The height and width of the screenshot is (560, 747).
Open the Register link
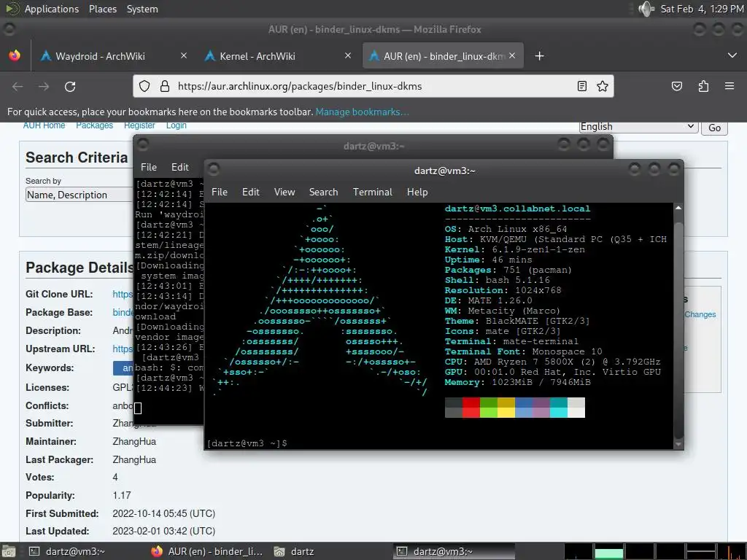[x=139, y=125]
